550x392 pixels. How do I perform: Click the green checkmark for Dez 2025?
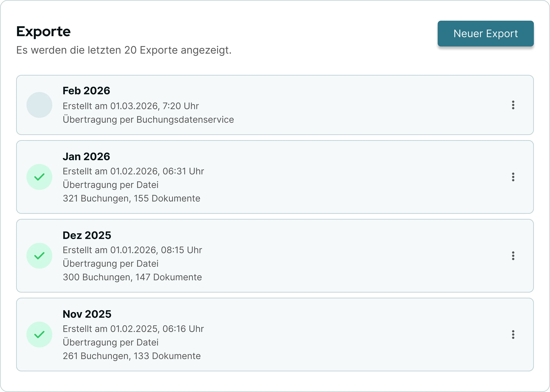[39, 256]
